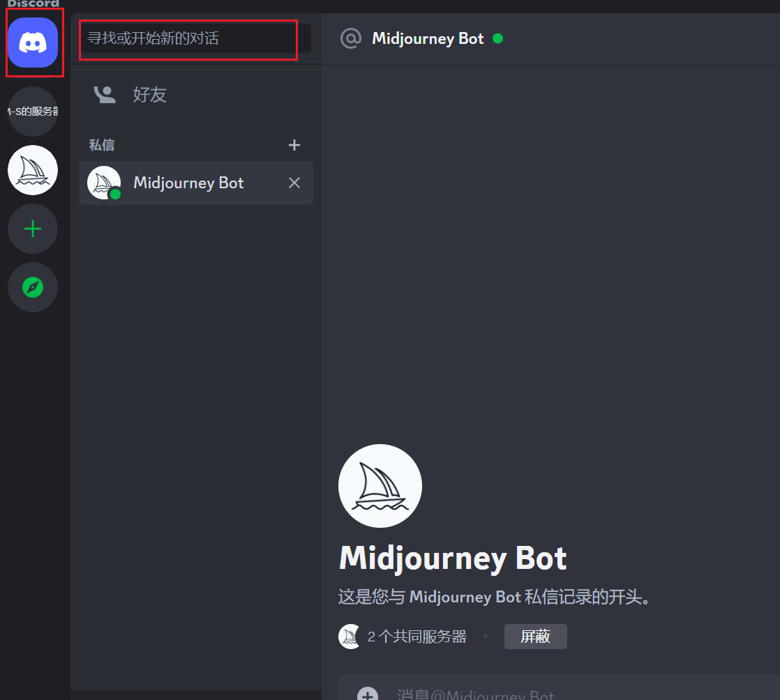The width and height of the screenshot is (780, 700).
Task: Close the Midjourney Bot DM with X
Action: 294,183
